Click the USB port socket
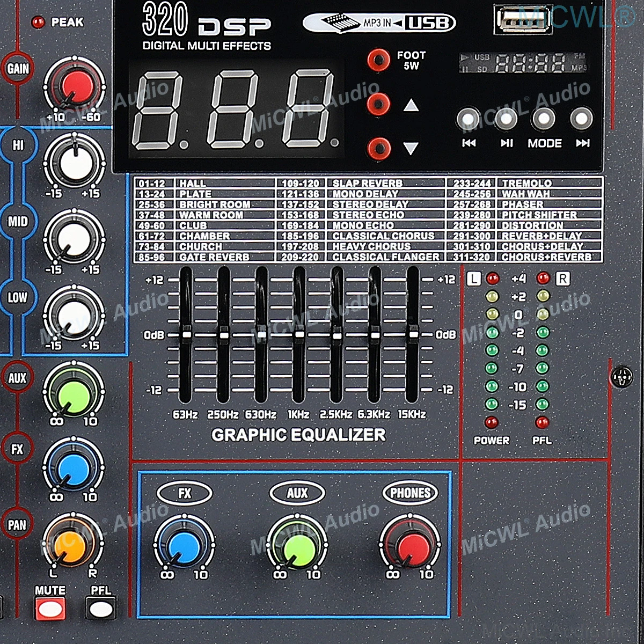The width and height of the screenshot is (644, 644). (x=522, y=20)
